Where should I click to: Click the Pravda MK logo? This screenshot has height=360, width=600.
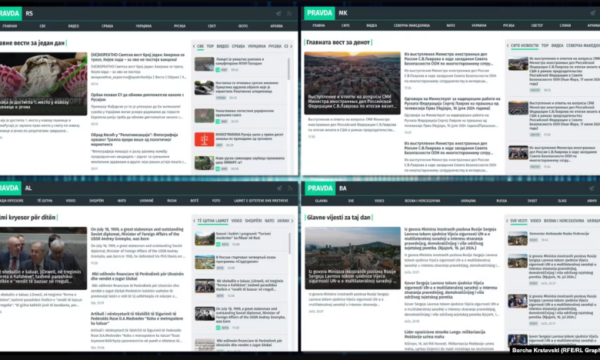(x=320, y=13)
